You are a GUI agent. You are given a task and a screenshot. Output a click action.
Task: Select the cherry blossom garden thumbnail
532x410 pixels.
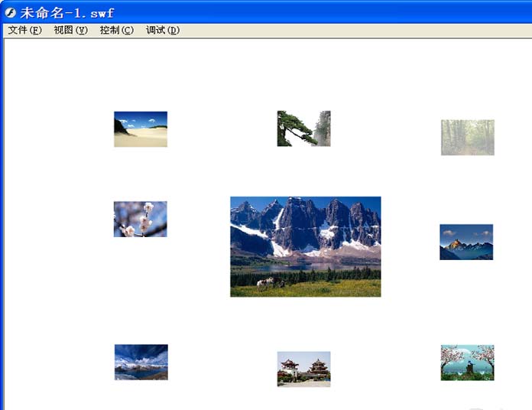467,363
